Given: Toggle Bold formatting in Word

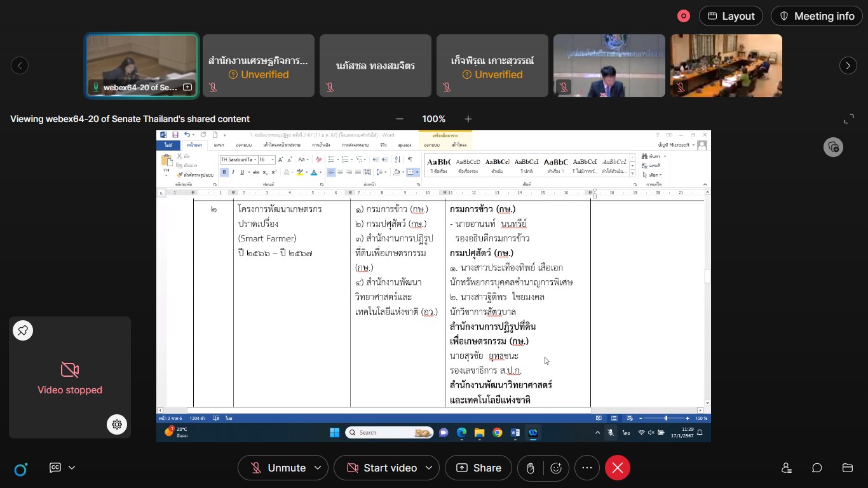Looking at the screenshot, I should click(224, 172).
